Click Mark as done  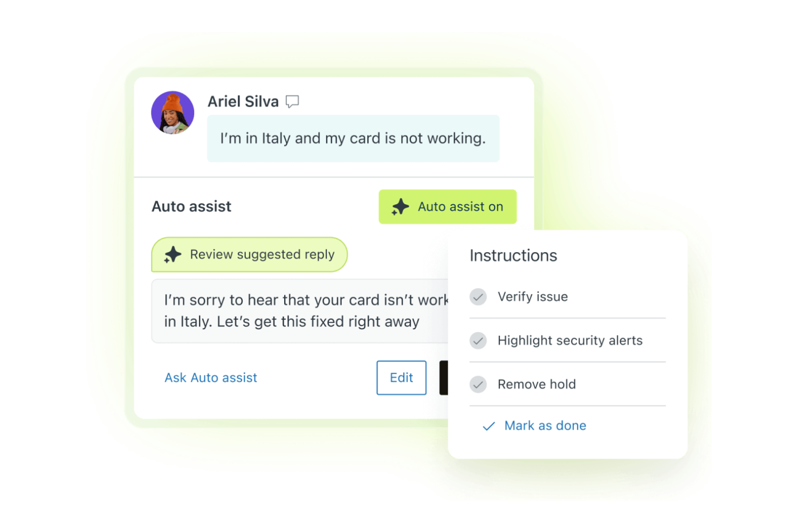point(545,426)
